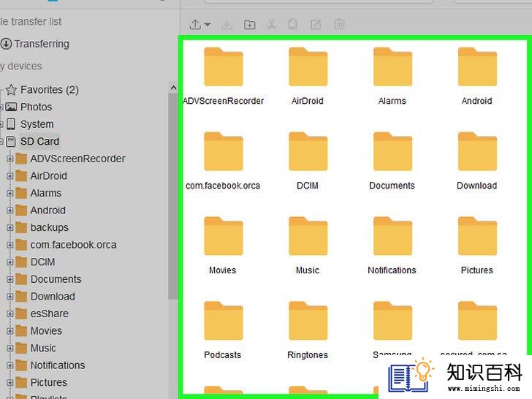Expand Documents node in sidebar tree
Image resolution: width=532 pixels, height=399 pixels.
tap(9, 279)
